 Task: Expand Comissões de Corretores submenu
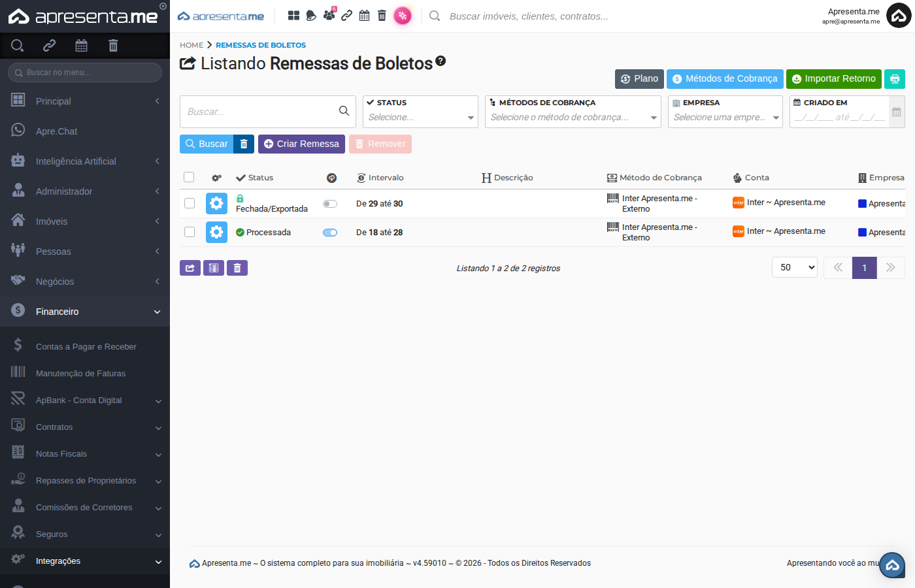point(85,508)
